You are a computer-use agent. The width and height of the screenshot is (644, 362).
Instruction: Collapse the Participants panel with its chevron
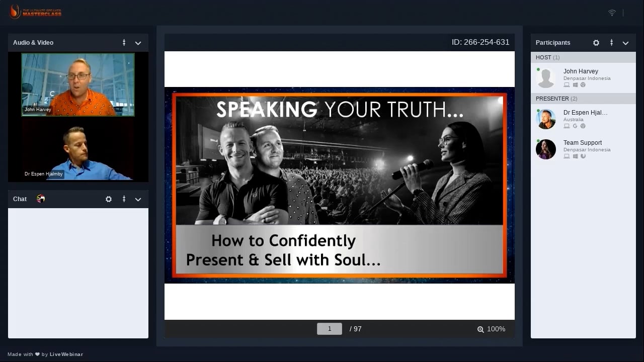coord(626,43)
